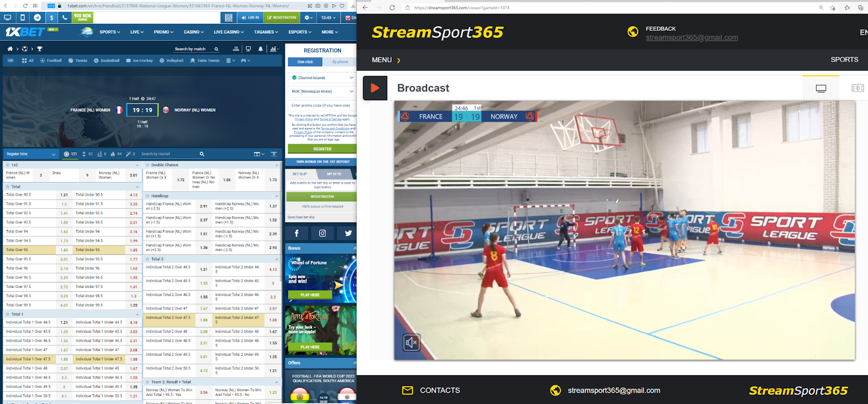Click the Wheel of Fortune PLAY HERE button
Image resolution: width=868 pixels, height=404 pixels.
[x=310, y=295]
